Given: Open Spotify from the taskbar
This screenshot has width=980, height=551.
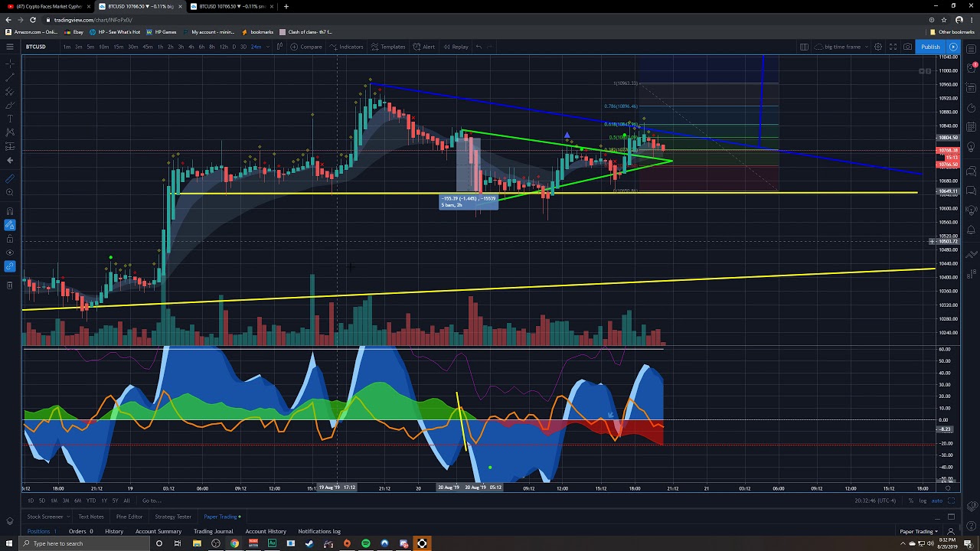Looking at the screenshot, I should click(366, 543).
